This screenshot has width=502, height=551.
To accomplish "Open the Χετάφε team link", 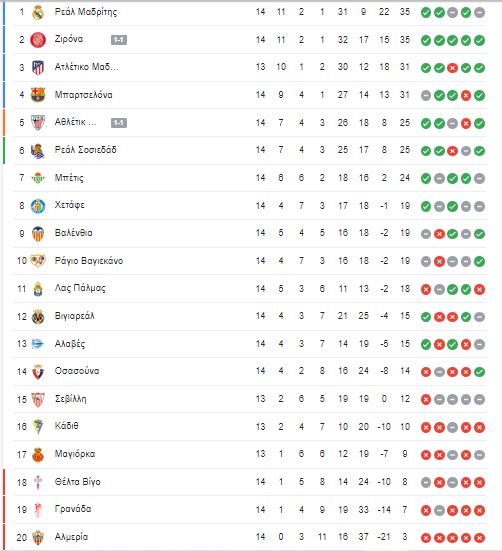I will pyautogui.click(x=70, y=205).
